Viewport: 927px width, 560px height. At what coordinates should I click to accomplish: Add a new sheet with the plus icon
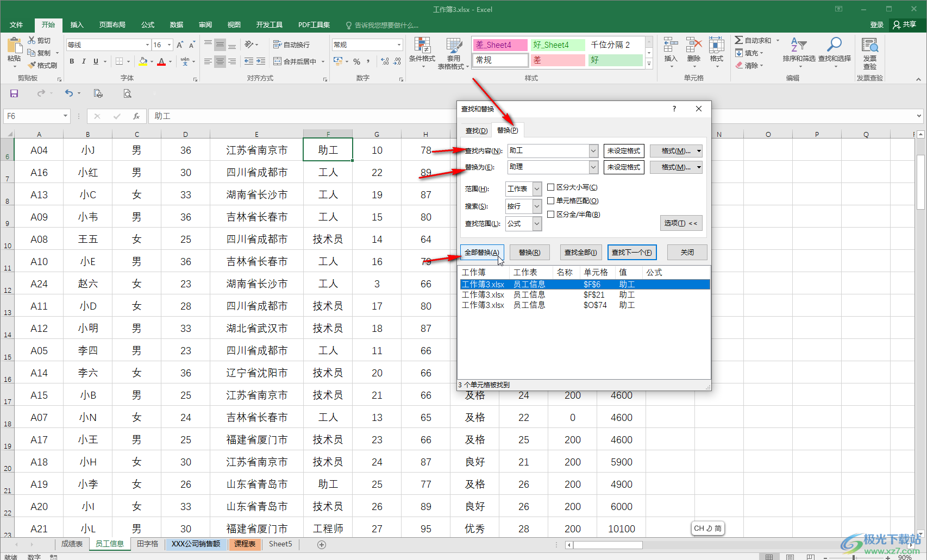(x=322, y=544)
